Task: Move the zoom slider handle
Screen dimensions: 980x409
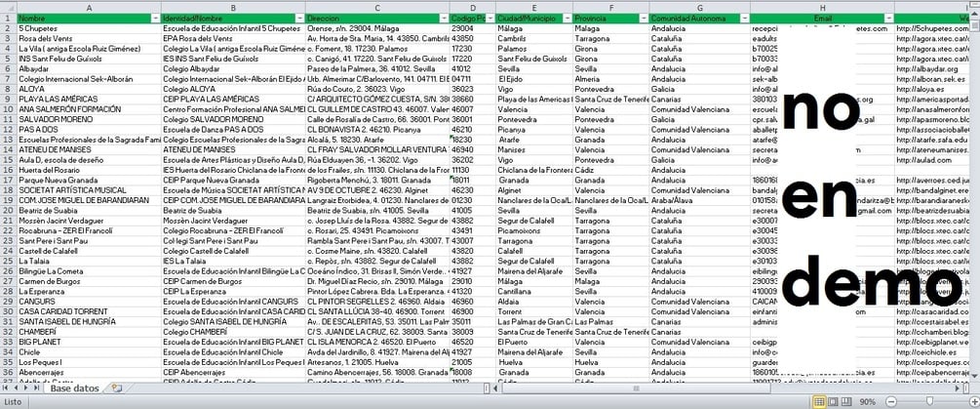Action: point(930,401)
